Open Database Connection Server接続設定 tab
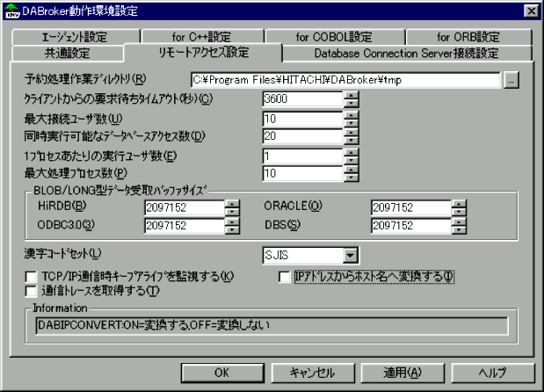 407,53
